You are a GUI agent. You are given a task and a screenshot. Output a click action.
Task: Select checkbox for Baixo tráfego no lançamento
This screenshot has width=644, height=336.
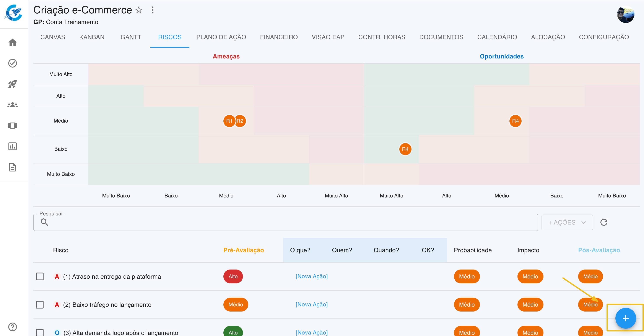39,305
